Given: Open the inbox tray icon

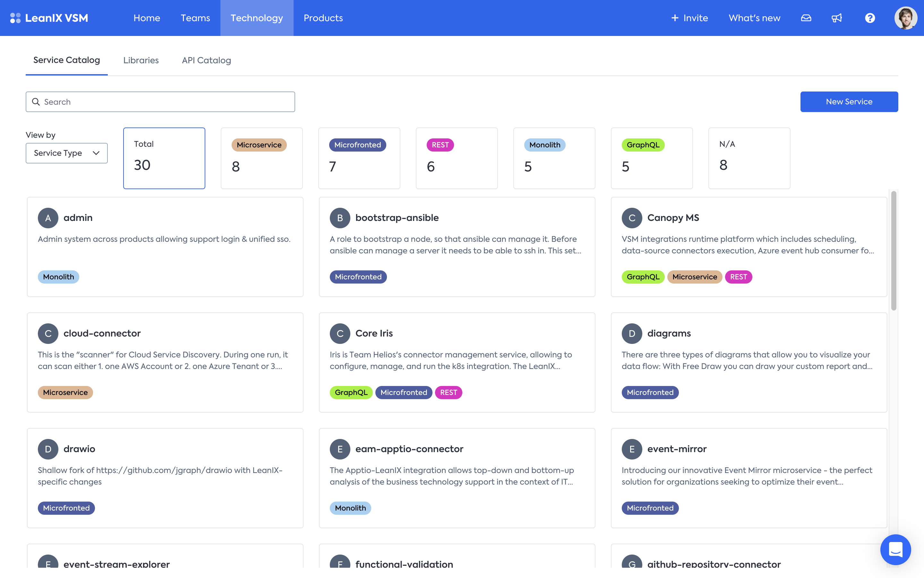Looking at the screenshot, I should coord(806,18).
